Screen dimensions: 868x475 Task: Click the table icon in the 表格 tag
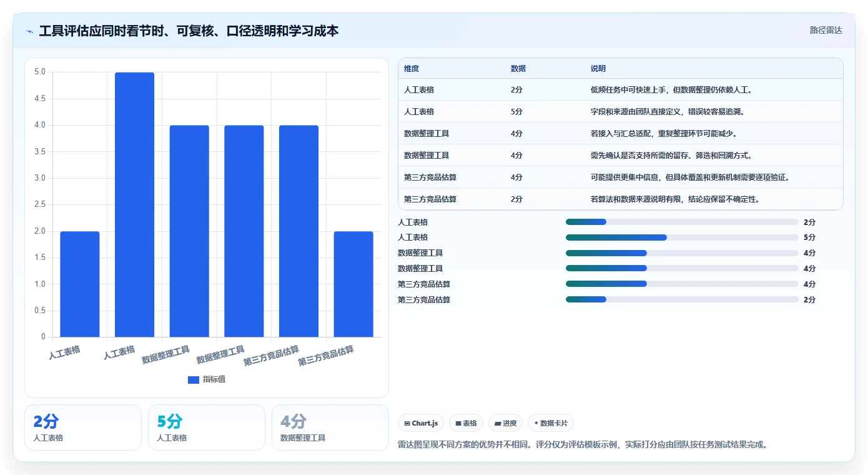click(x=458, y=423)
